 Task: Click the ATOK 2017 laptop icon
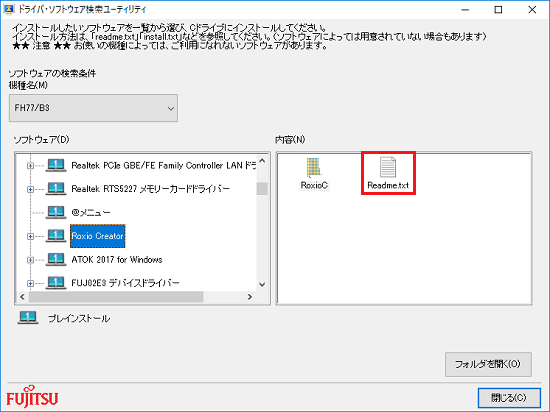tap(56, 259)
